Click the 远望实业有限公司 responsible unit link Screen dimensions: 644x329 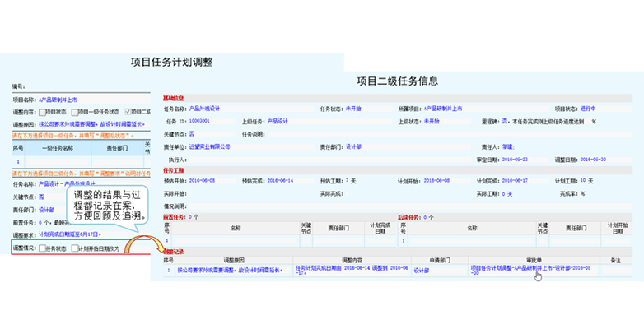[210, 146]
